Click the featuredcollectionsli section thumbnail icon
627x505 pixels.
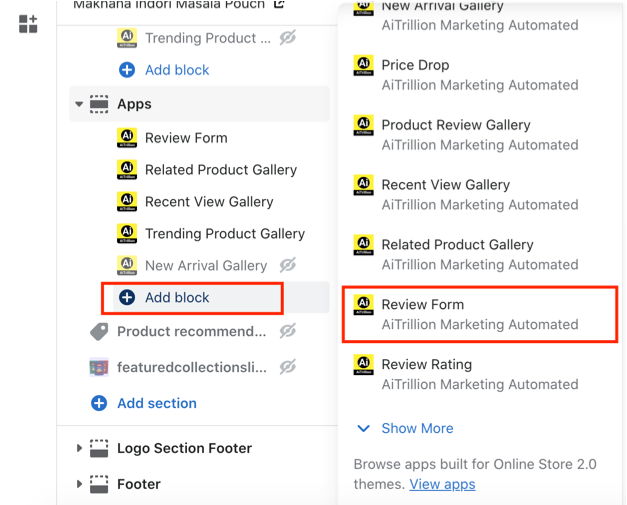(x=99, y=367)
